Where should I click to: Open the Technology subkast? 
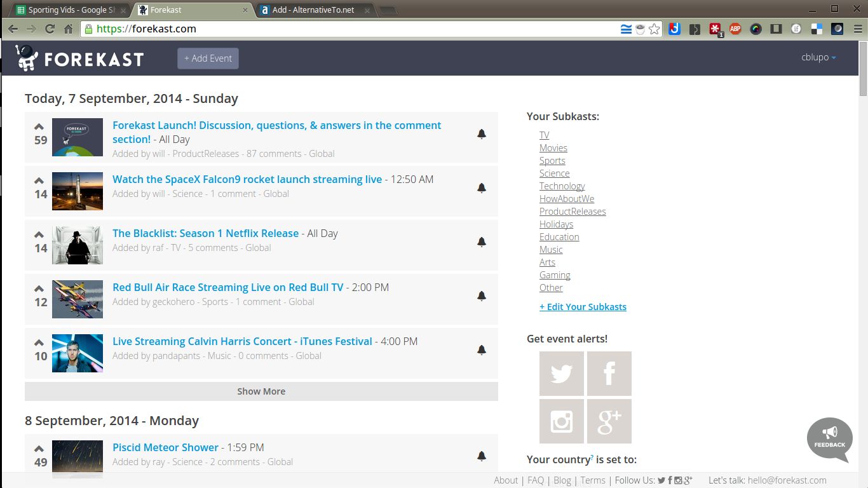point(562,186)
